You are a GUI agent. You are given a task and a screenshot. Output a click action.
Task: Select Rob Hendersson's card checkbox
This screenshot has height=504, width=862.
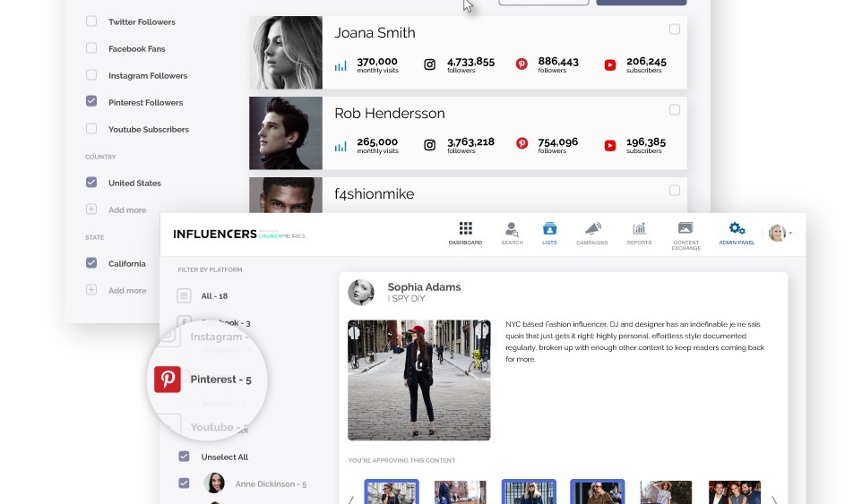tap(675, 110)
